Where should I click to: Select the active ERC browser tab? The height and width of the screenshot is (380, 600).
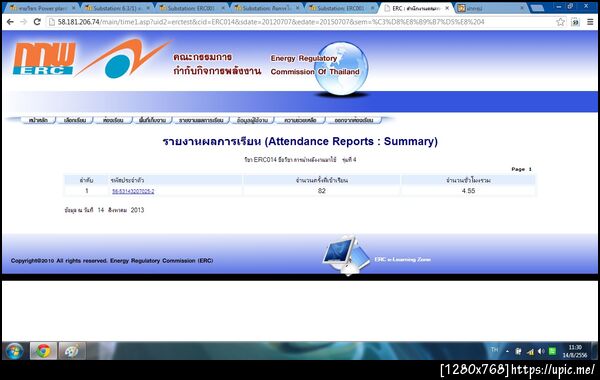coord(417,8)
